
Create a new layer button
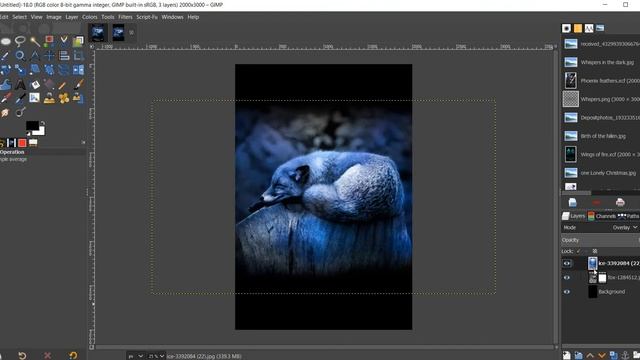point(567,356)
